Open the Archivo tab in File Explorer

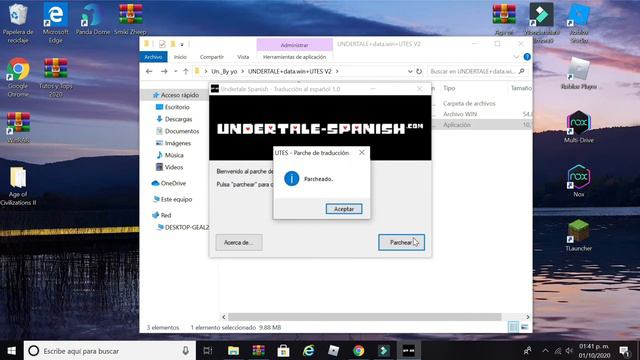153,57
